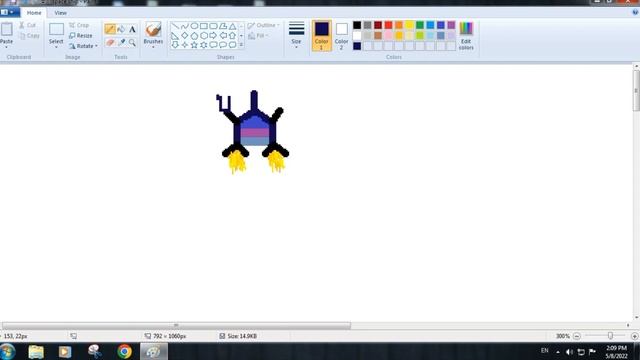640x360 pixels.
Task: Open Google Chrome from the taskbar
Action: (x=124, y=351)
